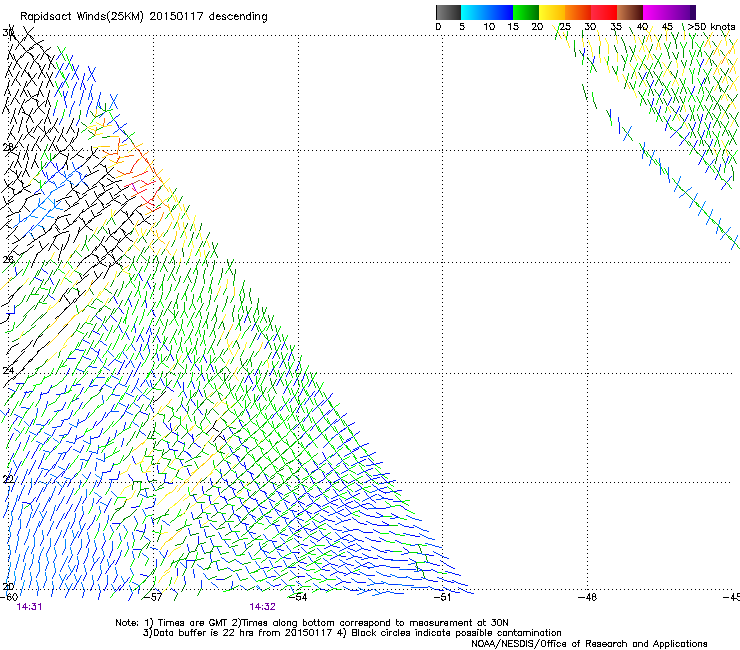This screenshot has width=740, height=650.
Task: Click the longitude label -54
Action: point(298,597)
